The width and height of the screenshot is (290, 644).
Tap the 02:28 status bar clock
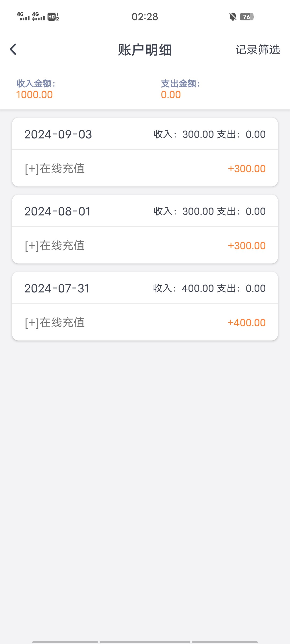tap(145, 17)
